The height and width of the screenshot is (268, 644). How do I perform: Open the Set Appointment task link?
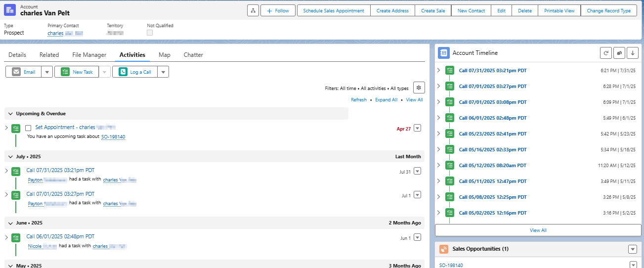[76, 128]
